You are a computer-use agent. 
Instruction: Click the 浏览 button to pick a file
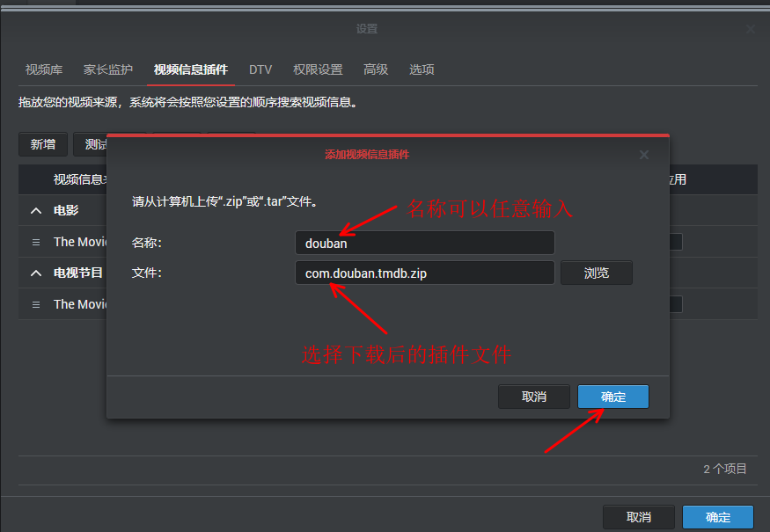pos(596,273)
